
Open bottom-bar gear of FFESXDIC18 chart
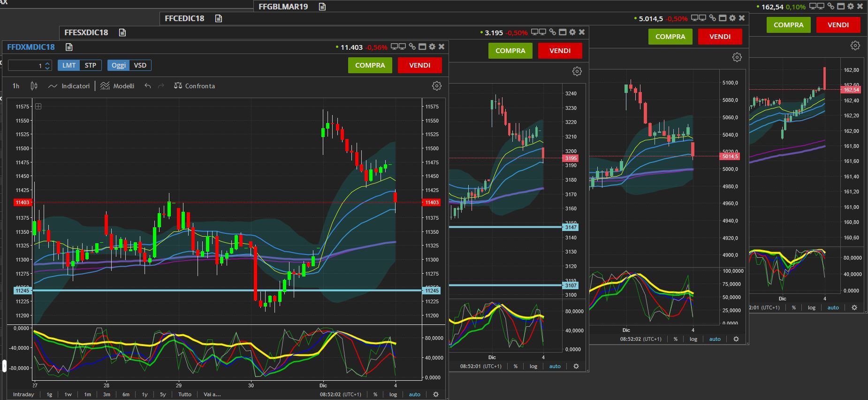pyautogui.click(x=576, y=366)
